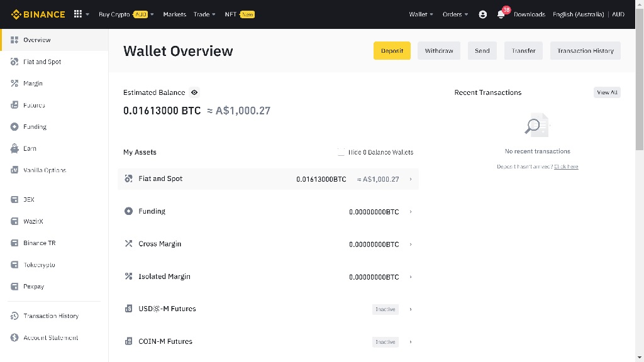Click the Tokocrypto sidebar icon
The image size is (644, 362).
click(x=14, y=265)
